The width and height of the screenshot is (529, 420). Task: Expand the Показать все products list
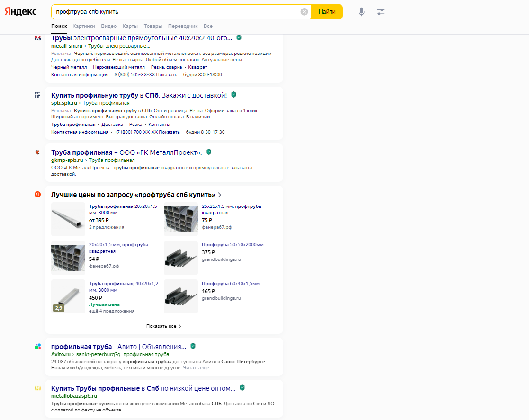tap(164, 327)
